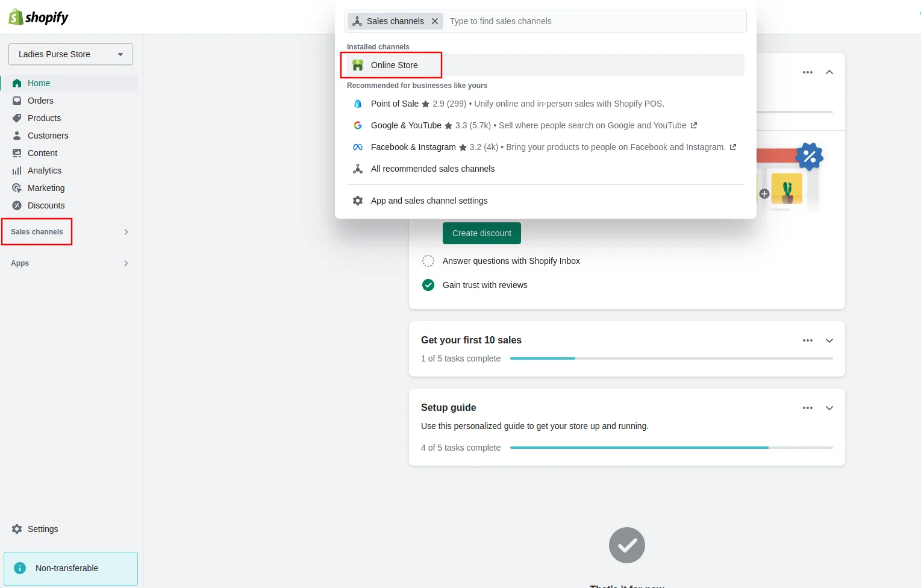Go to Products in the sidebar

[44, 118]
